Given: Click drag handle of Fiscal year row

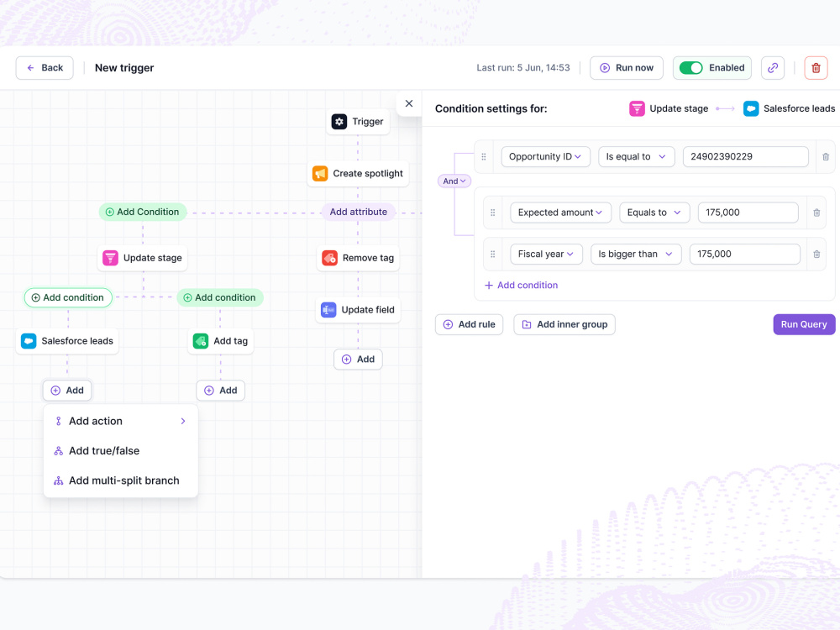Looking at the screenshot, I should tap(493, 255).
